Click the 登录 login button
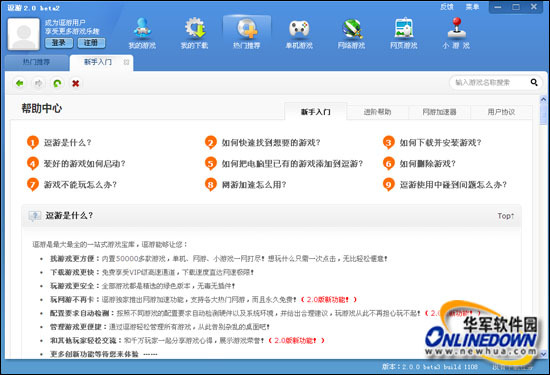 click(x=59, y=43)
